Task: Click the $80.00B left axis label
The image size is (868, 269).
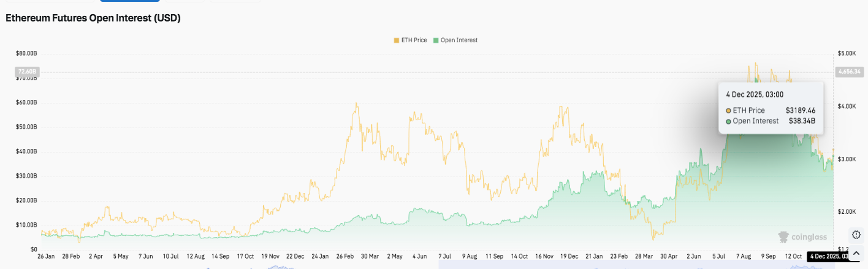Action: click(x=26, y=54)
